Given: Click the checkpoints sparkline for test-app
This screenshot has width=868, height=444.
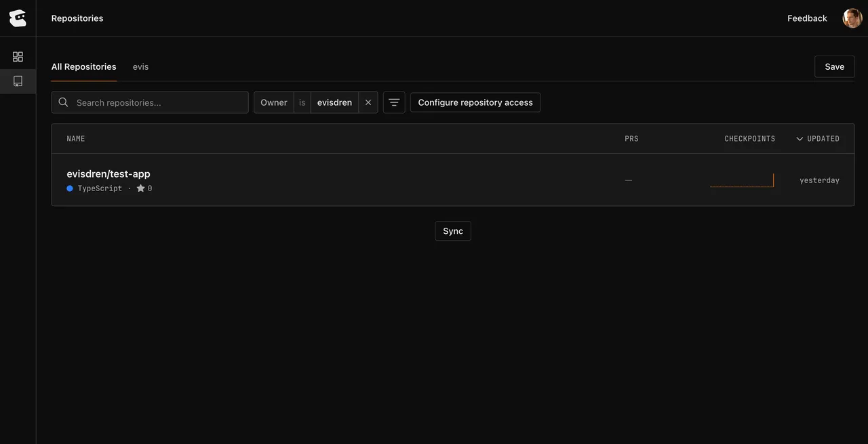Looking at the screenshot, I should 742,180.
